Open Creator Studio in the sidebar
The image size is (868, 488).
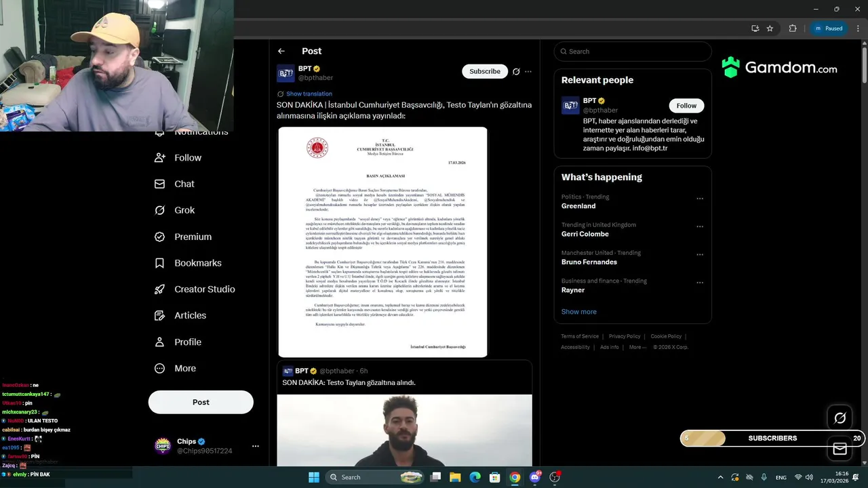tap(205, 289)
